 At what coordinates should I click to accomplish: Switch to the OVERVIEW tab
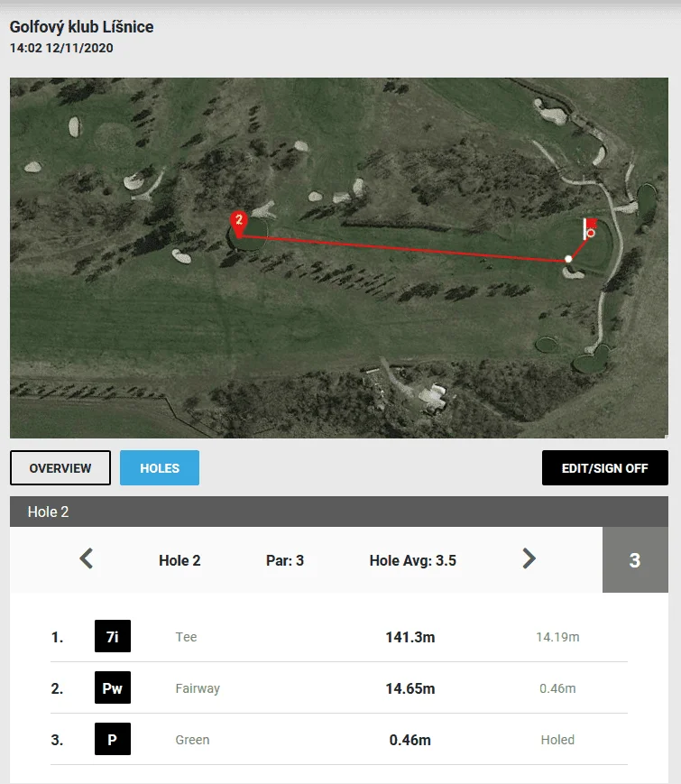tap(60, 468)
